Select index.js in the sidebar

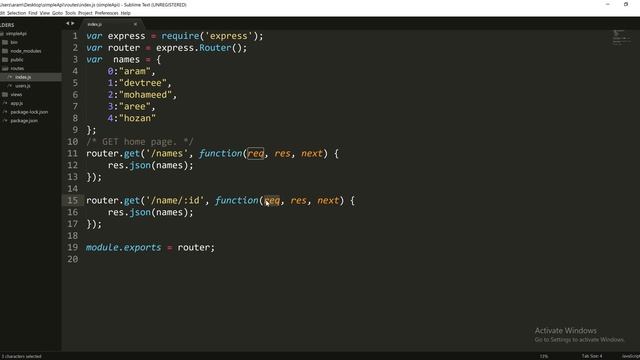click(x=23, y=77)
